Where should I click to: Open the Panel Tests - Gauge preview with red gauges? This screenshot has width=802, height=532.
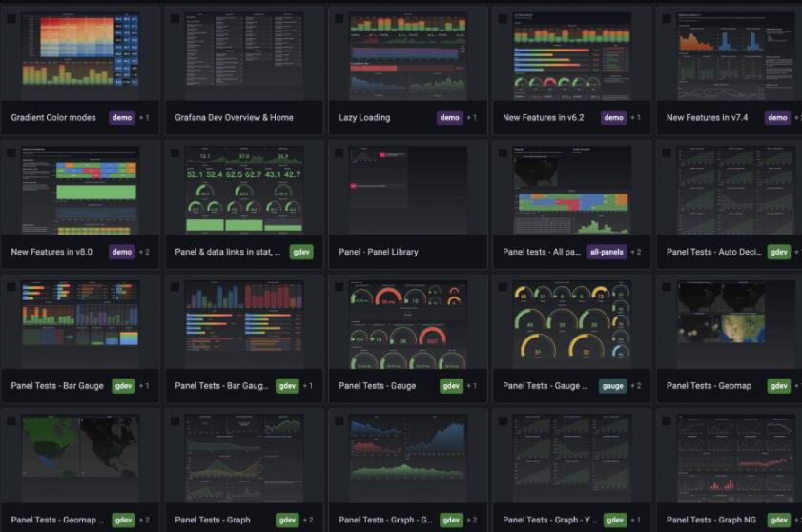pos(408,324)
